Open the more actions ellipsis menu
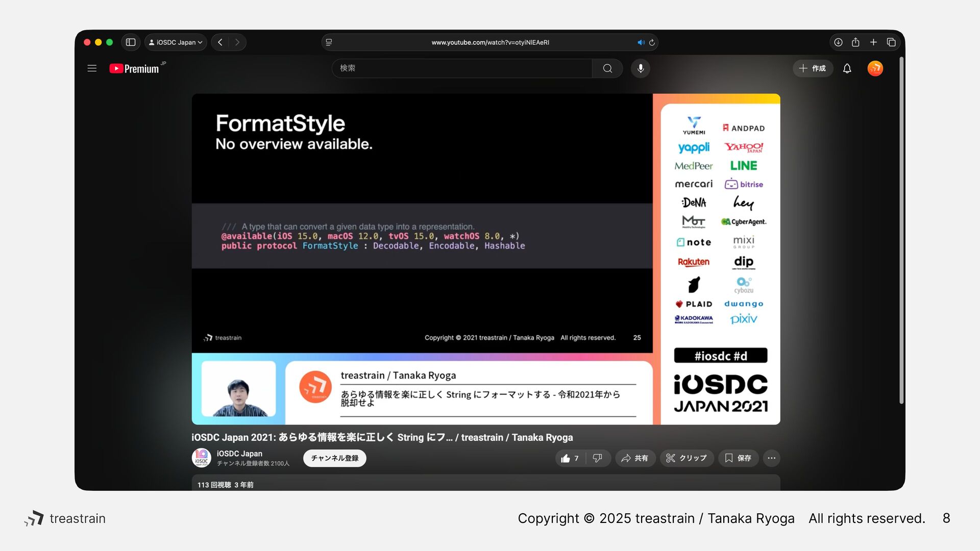980x551 pixels. click(772, 458)
